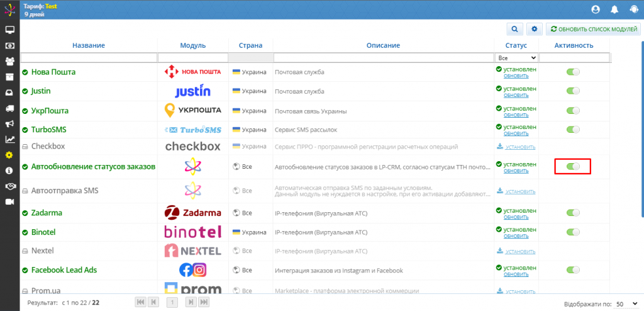Click ОБНОВИТЬ link in the Zadarma row
644x311 pixels.
[516, 217]
